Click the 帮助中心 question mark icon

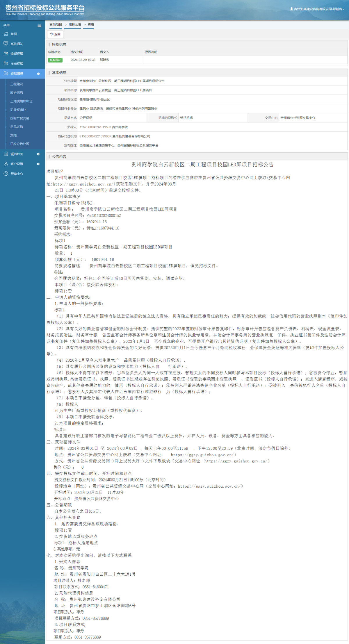click(x=6, y=174)
